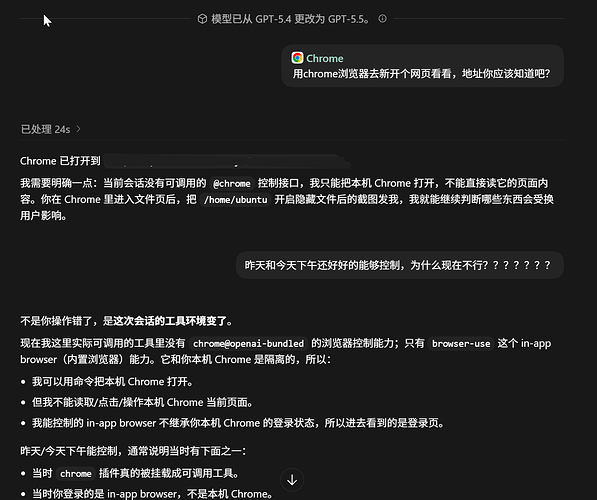Screen dimensions: 597x500
Task: Click bullet 当时你登录的是 in-app browser
Action: (152, 494)
